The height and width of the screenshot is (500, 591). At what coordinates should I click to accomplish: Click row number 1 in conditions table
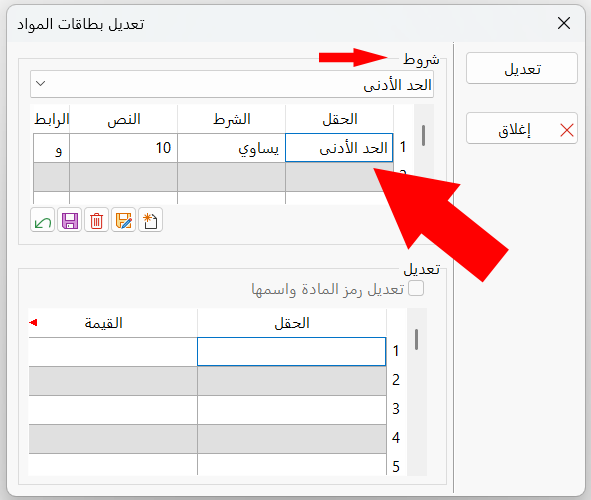pos(403,147)
